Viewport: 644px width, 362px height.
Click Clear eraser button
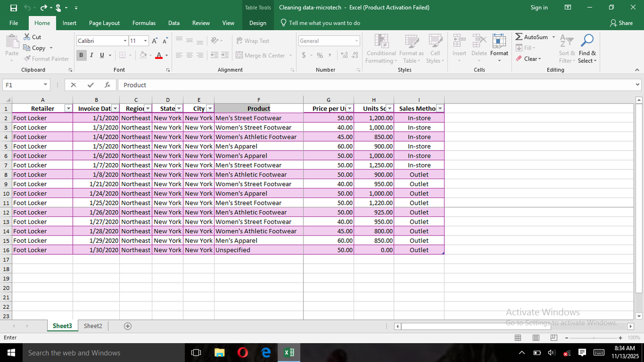[x=529, y=58]
